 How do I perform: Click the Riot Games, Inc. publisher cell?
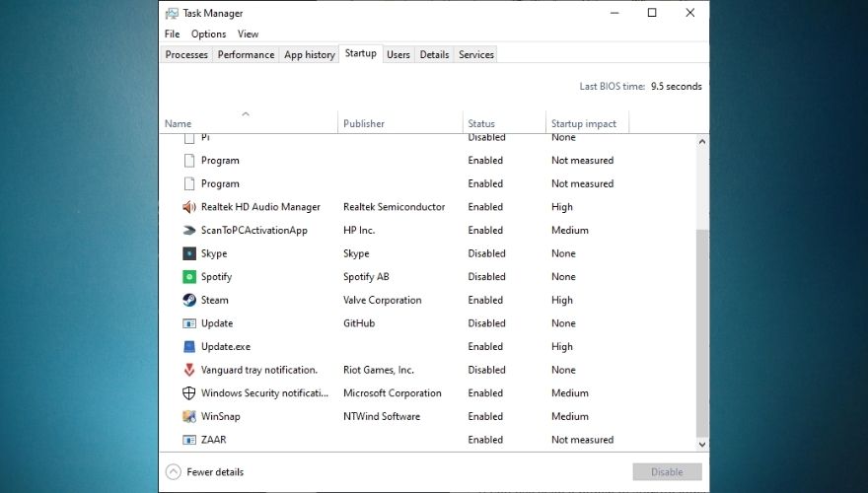(378, 370)
